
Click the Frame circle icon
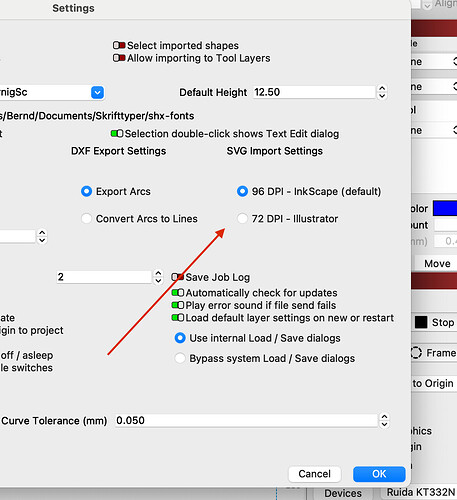[416, 353]
